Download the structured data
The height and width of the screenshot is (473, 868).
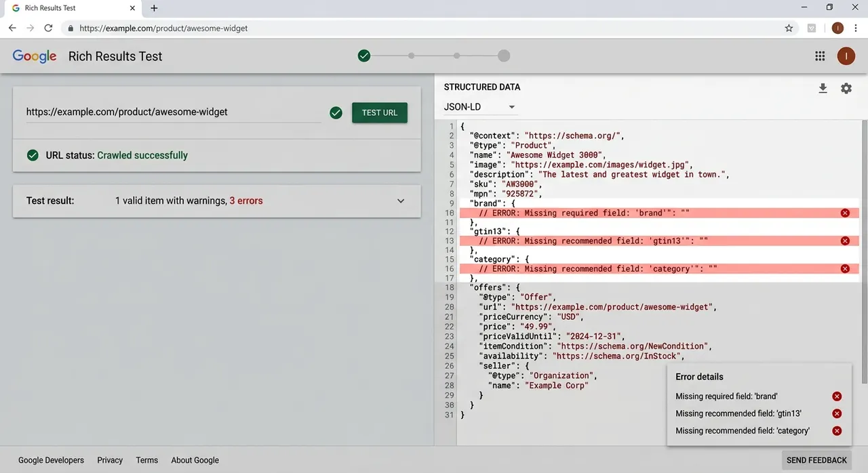point(823,88)
